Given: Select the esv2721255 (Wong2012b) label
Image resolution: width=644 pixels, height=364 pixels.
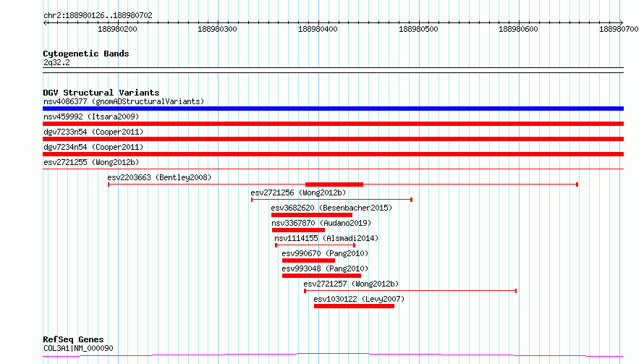Looking at the screenshot, I should [91, 162].
